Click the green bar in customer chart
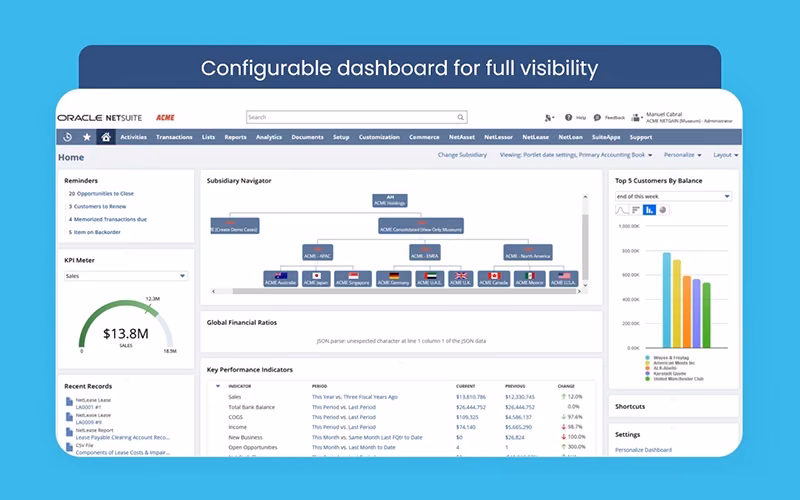This screenshot has height=500, width=800. [x=706, y=315]
